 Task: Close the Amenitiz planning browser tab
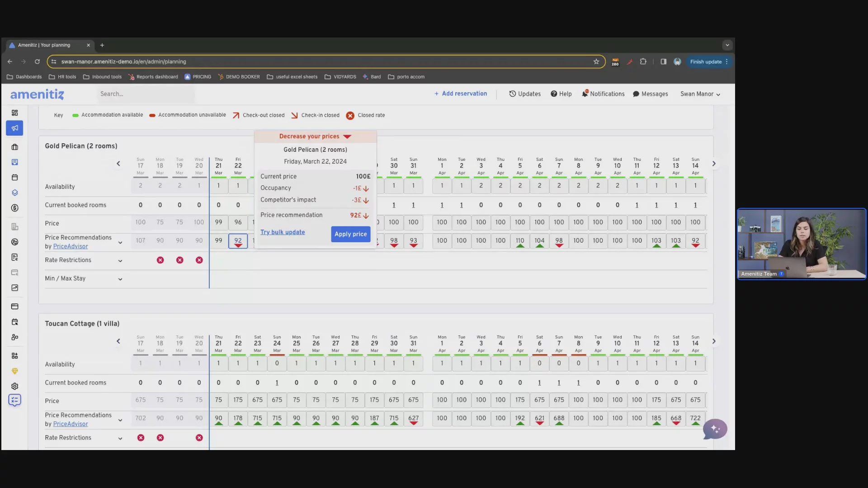coord(88,45)
